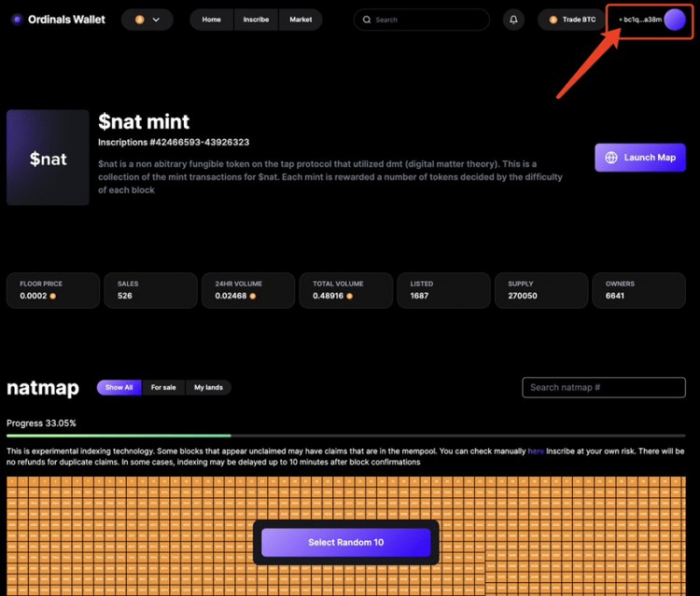This screenshot has height=596, width=700.
Task: Click the Launch Map button
Action: tap(640, 158)
